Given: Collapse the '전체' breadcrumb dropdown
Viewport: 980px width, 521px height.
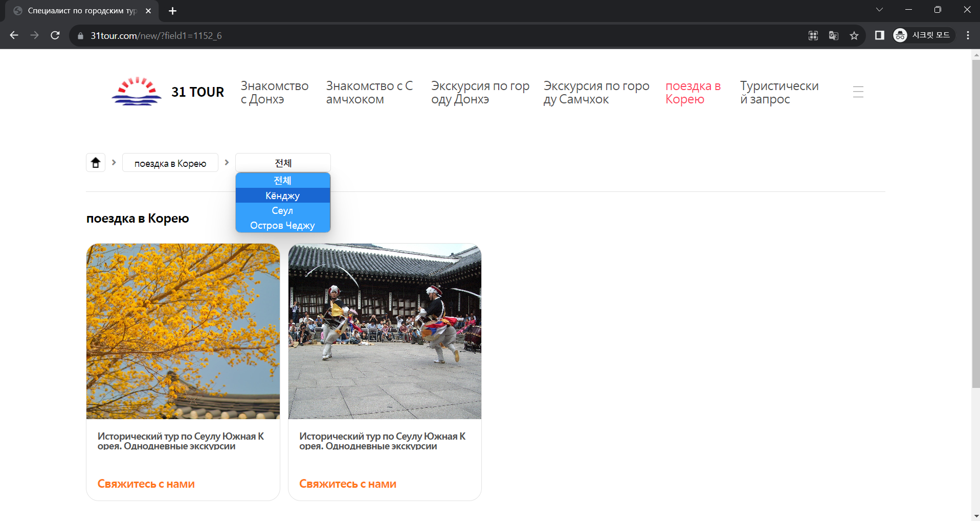Looking at the screenshot, I should click(x=283, y=163).
